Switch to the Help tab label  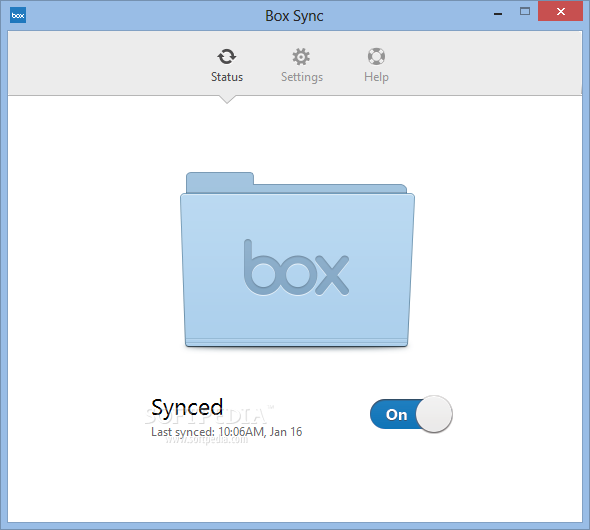point(376,77)
